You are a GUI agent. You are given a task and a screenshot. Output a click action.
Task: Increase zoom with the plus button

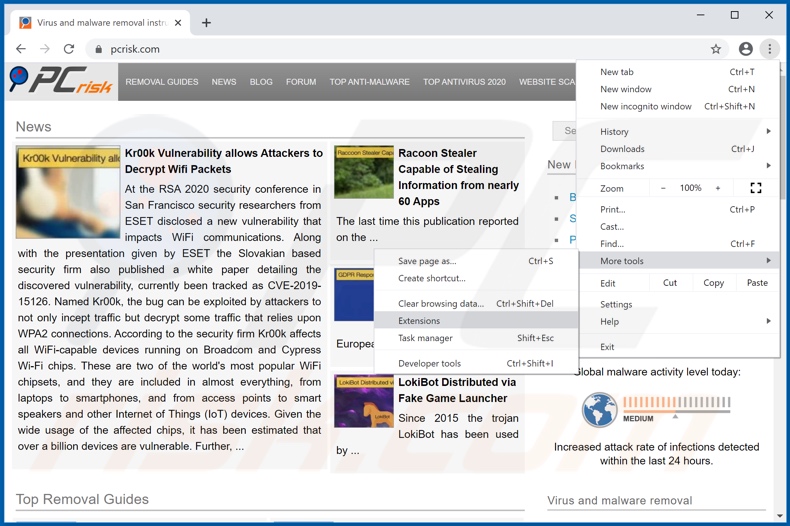[717, 188]
